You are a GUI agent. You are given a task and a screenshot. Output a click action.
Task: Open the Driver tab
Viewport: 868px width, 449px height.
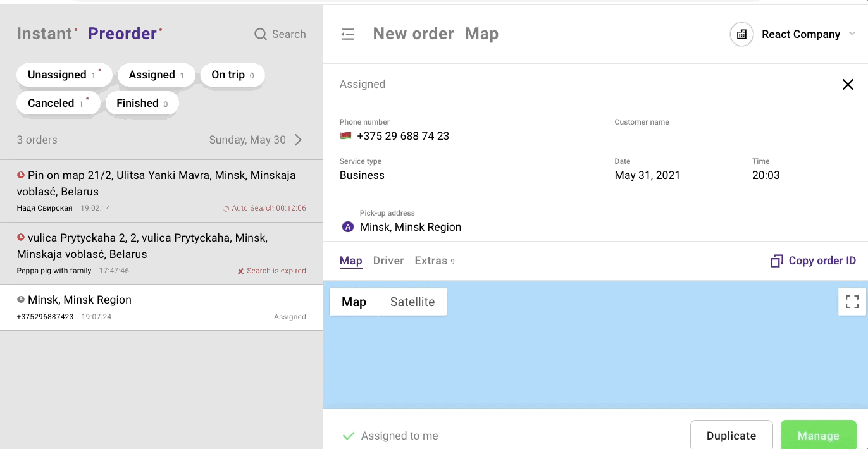(x=388, y=261)
